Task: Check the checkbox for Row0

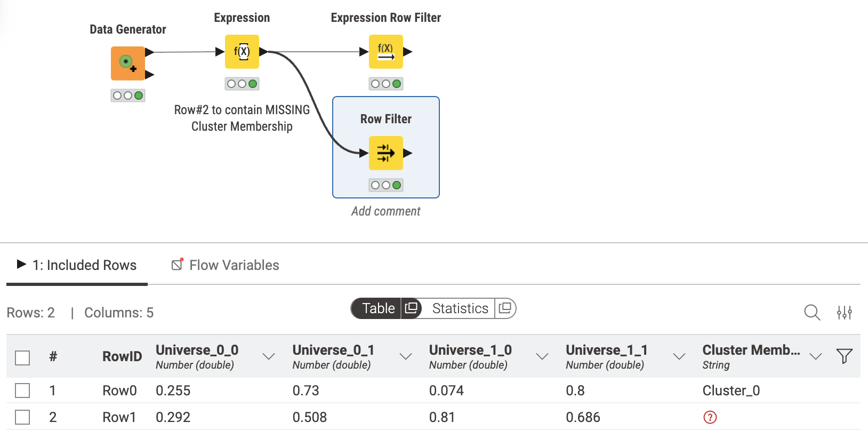Action: pyautogui.click(x=22, y=390)
